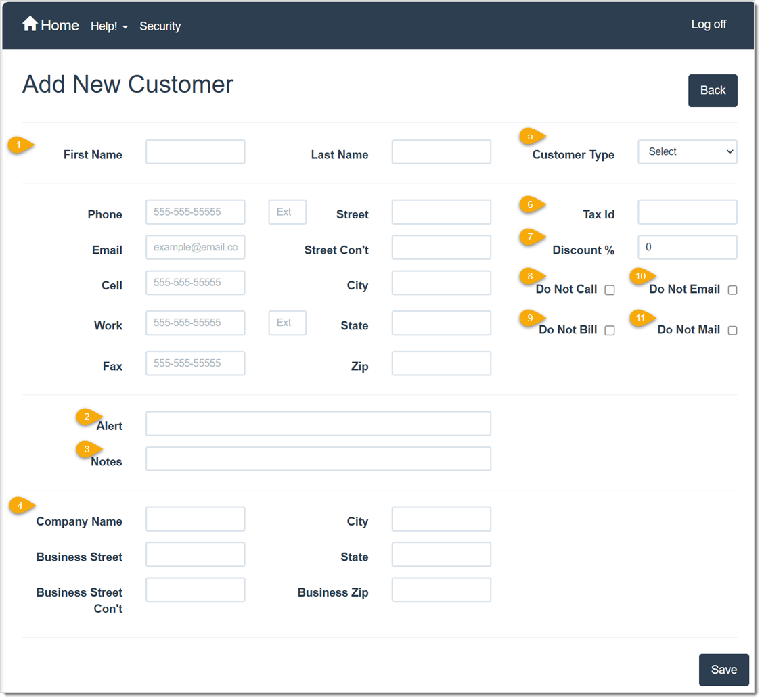
Task: Check the Do Not Bill option
Action: coord(610,330)
